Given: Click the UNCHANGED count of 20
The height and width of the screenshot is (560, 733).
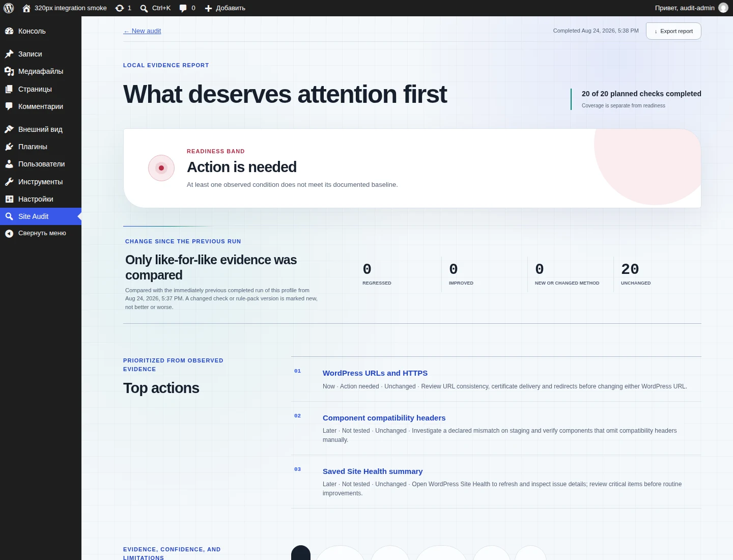Looking at the screenshot, I should tap(630, 269).
